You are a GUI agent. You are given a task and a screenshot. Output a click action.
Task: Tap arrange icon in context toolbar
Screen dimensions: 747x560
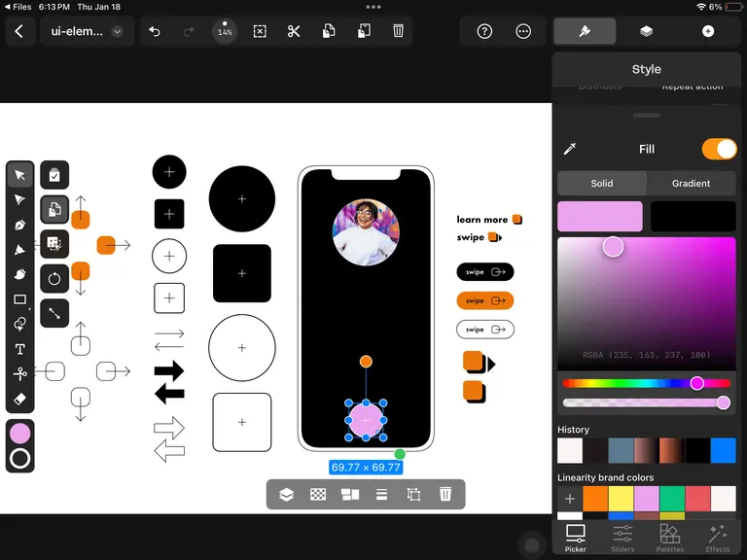click(x=350, y=495)
